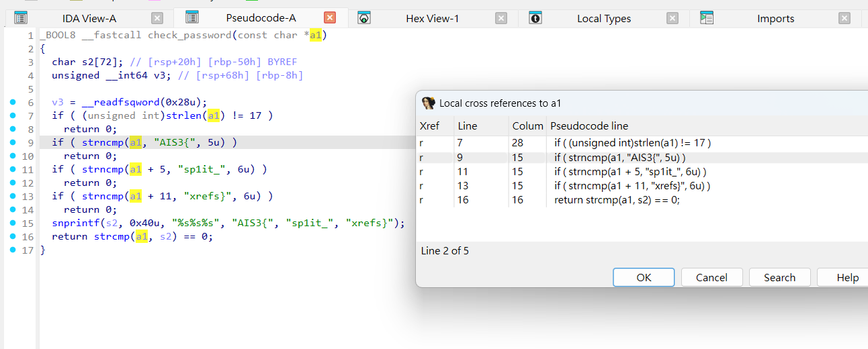Click Search in the xrefs dialog

pyautogui.click(x=779, y=277)
